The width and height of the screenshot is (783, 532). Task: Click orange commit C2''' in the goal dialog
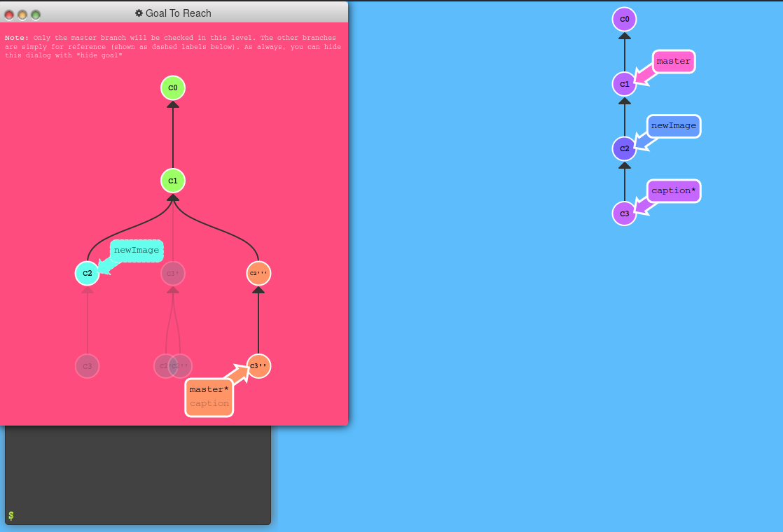pyautogui.click(x=258, y=273)
